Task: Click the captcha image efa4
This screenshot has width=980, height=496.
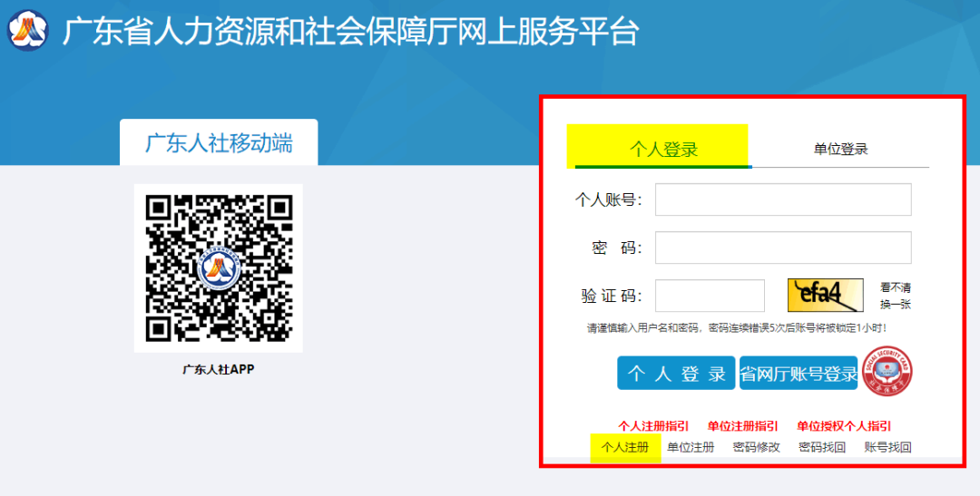Action: pyautogui.click(x=825, y=295)
